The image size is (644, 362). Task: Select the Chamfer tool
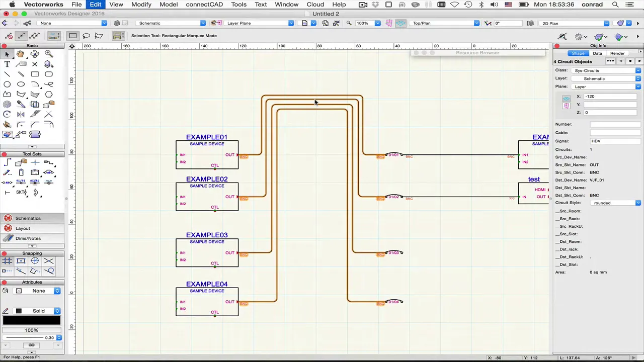[x=35, y=124]
